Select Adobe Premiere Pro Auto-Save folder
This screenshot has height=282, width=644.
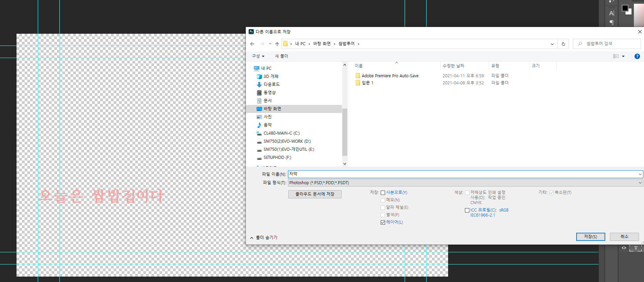(390, 76)
